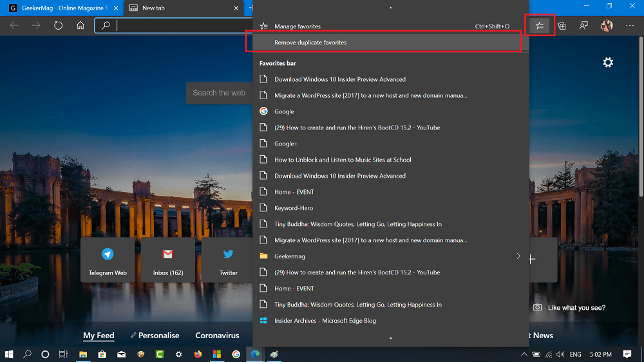Close the New tab tab
The image size is (644, 362).
pyautogui.click(x=236, y=8)
